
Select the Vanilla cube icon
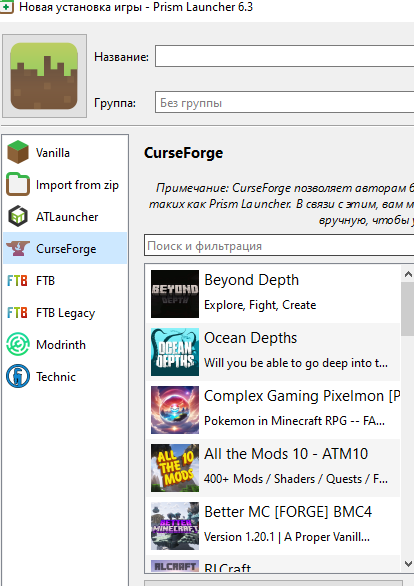(18, 152)
